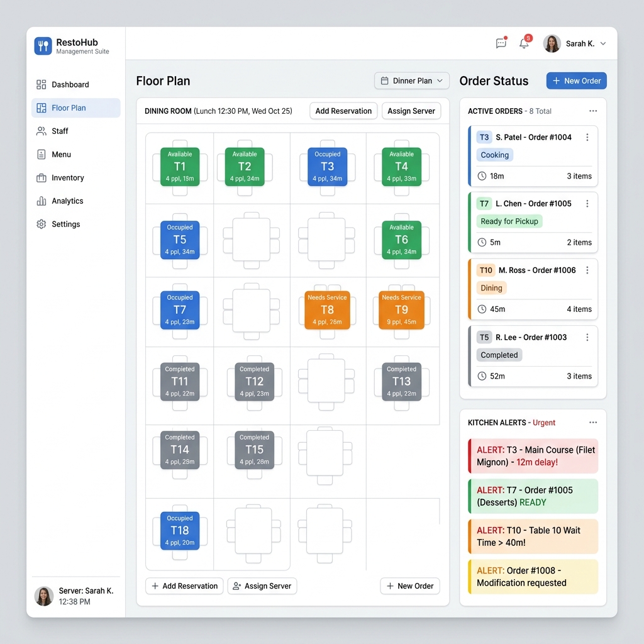Viewport: 644px width, 644px height.
Task: Open the T7 Desserts READY alert
Action: 533,496
